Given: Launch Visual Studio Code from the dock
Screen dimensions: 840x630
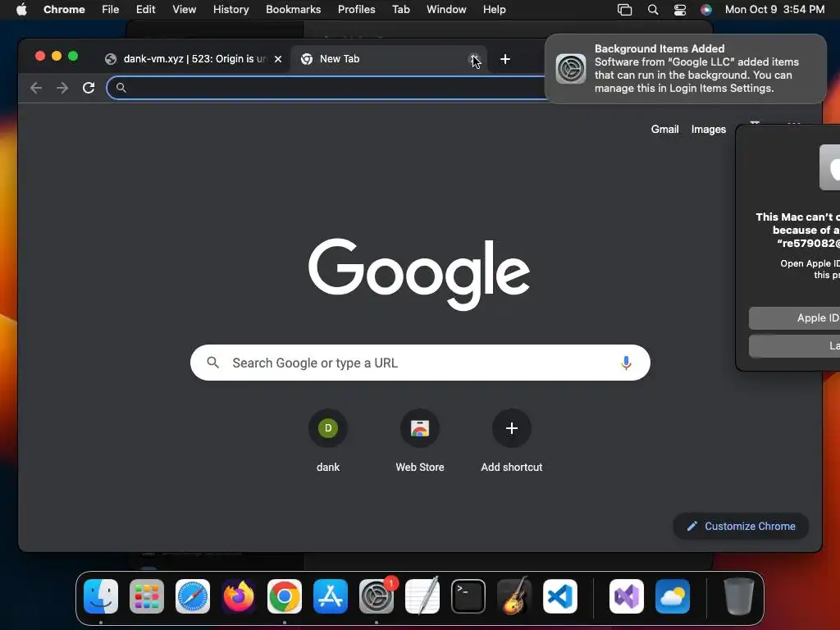Looking at the screenshot, I should [x=559, y=596].
